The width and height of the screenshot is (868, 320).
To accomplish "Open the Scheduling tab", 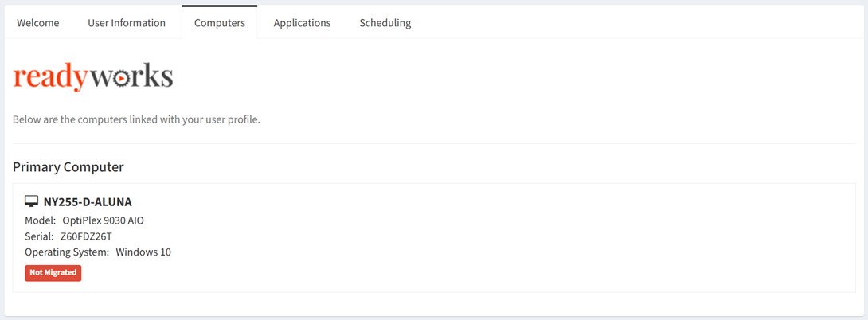I will (385, 23).
